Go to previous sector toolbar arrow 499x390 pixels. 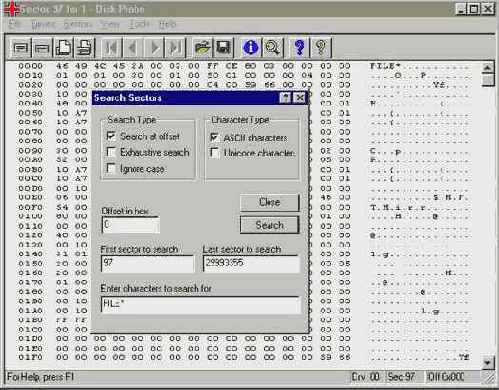(x=133, y=48)
